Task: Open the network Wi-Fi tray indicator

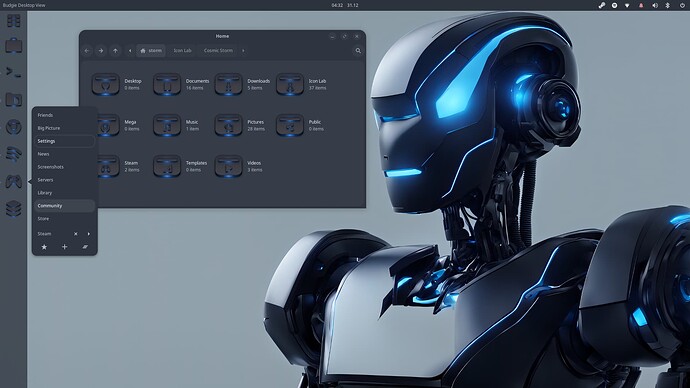Action: point(627,5)
